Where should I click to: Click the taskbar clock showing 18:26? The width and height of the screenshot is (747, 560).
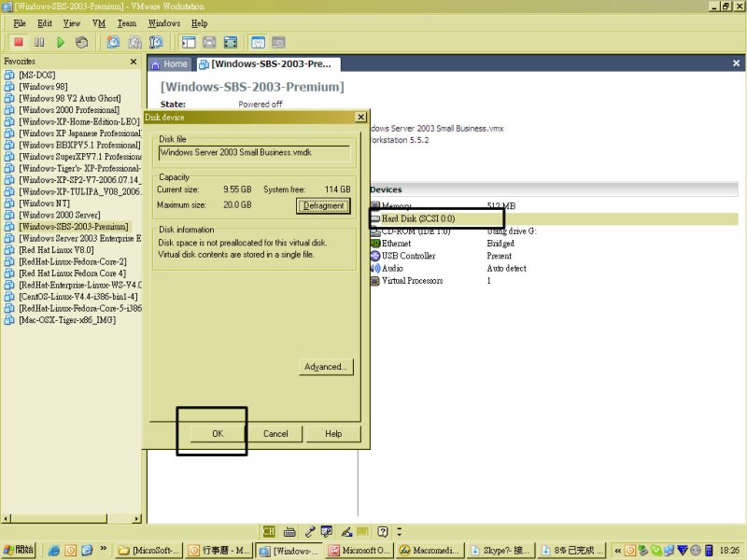(x=729, y=551)
